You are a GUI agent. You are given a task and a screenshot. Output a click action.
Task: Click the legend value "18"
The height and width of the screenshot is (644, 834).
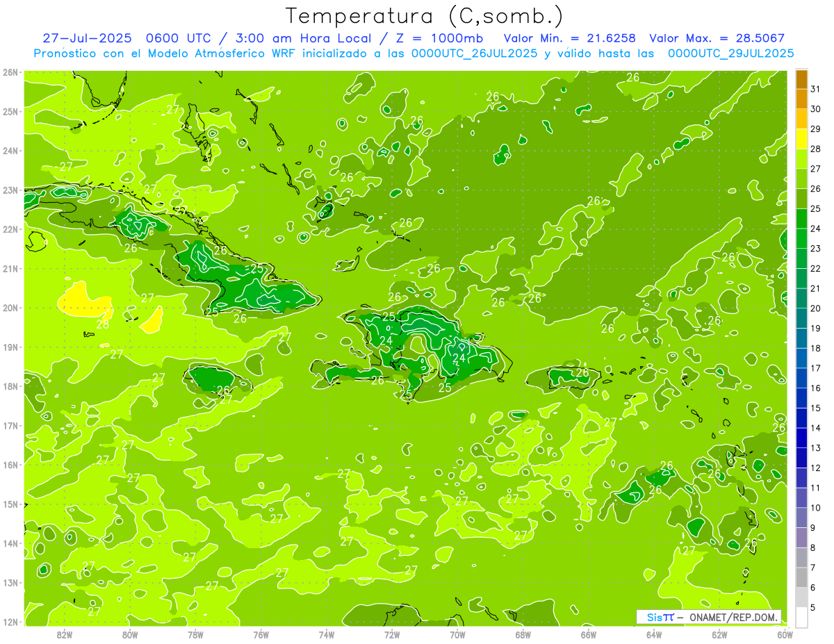(816, 348)
